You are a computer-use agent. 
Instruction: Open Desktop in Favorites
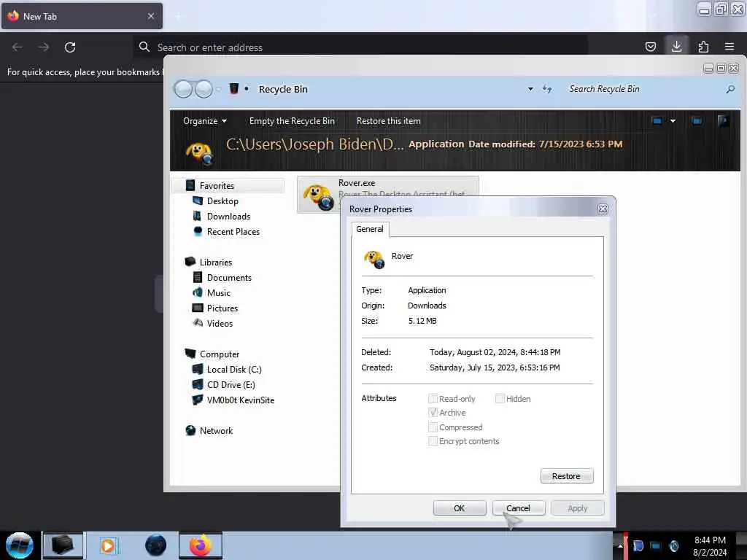click(222, 201)
